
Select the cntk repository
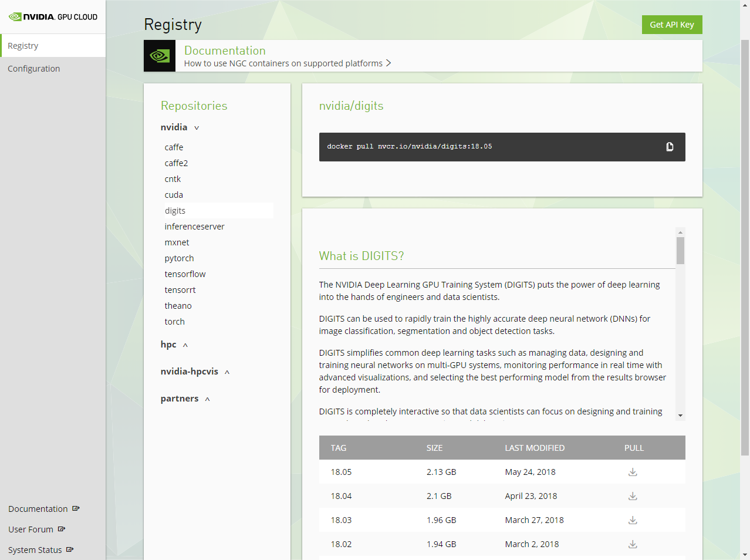(x=173, y=179)
